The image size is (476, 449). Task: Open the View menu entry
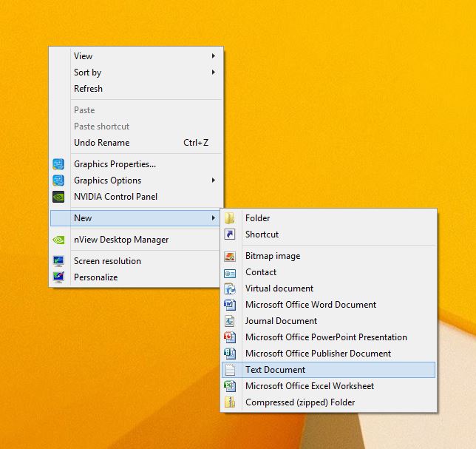coord(136,56)
